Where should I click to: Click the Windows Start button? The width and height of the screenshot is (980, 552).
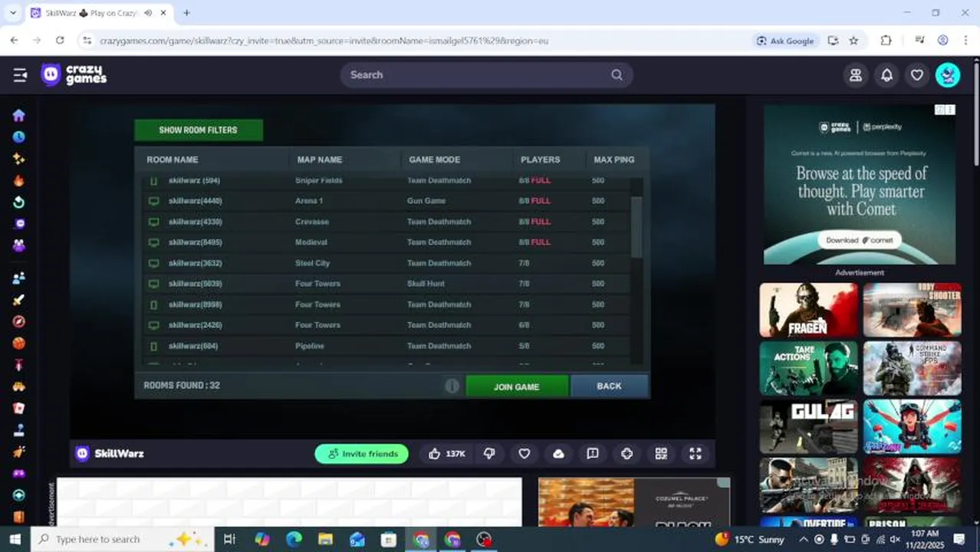point(15,539)
